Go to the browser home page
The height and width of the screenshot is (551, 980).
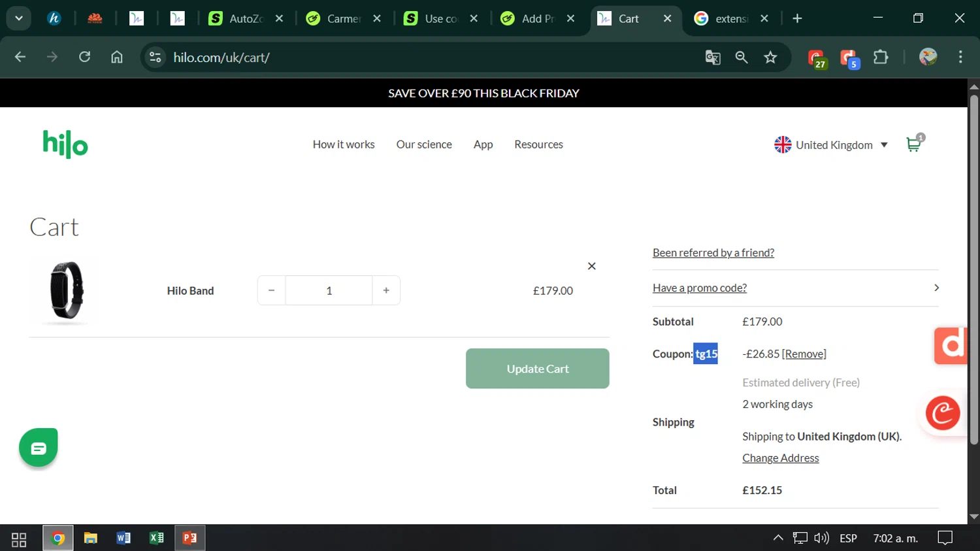click(116, 57)
